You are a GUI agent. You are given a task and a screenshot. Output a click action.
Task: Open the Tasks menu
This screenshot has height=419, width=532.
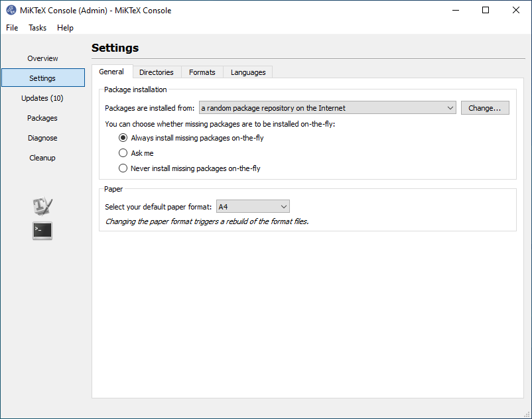[x=38, y=28]
